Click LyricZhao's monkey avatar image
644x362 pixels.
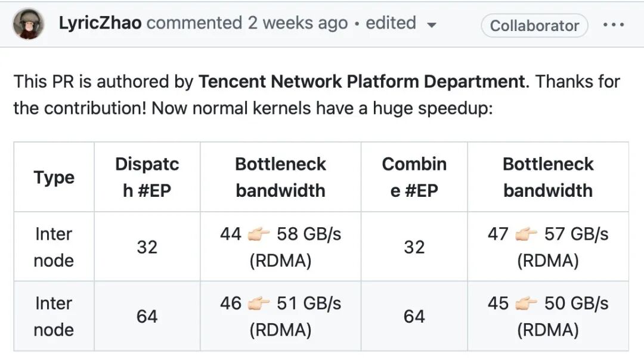click(29, 25)
